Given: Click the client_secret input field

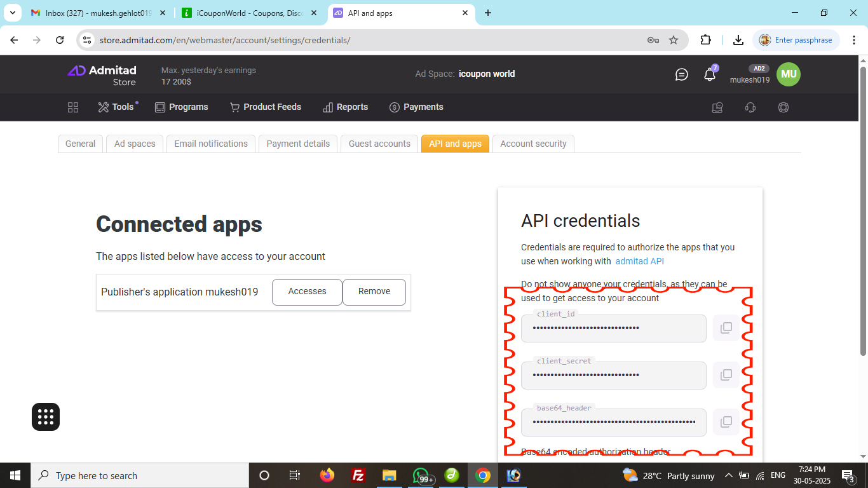Looking at the screenshot, I should tap(613, 375).
